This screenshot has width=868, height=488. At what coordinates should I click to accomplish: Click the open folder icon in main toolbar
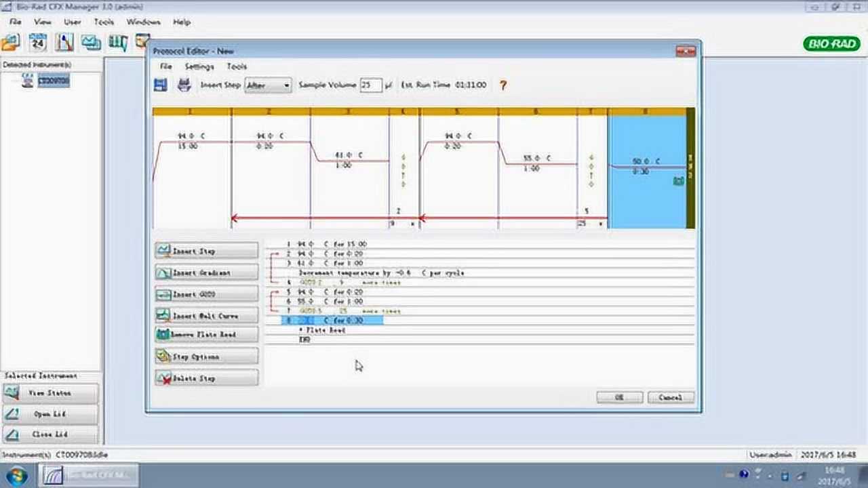click(x=11, y=43)
